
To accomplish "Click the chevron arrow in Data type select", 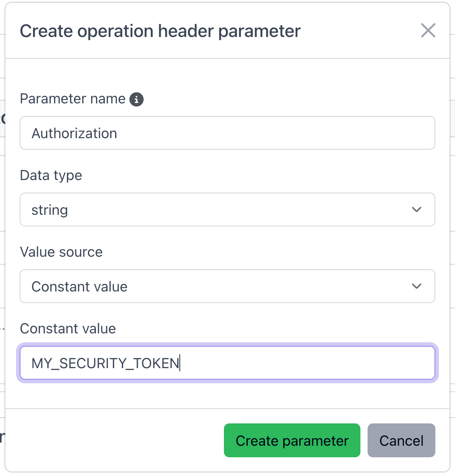I will point(417,209).
